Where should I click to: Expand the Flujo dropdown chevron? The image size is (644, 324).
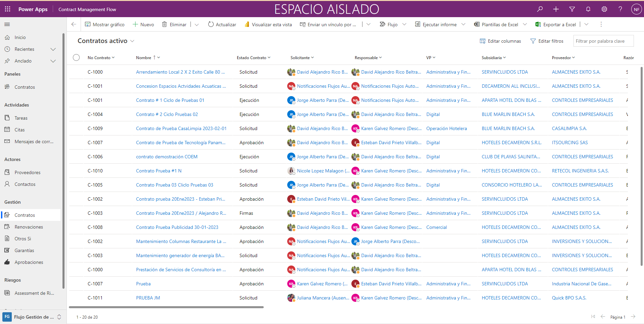[404, 25]
